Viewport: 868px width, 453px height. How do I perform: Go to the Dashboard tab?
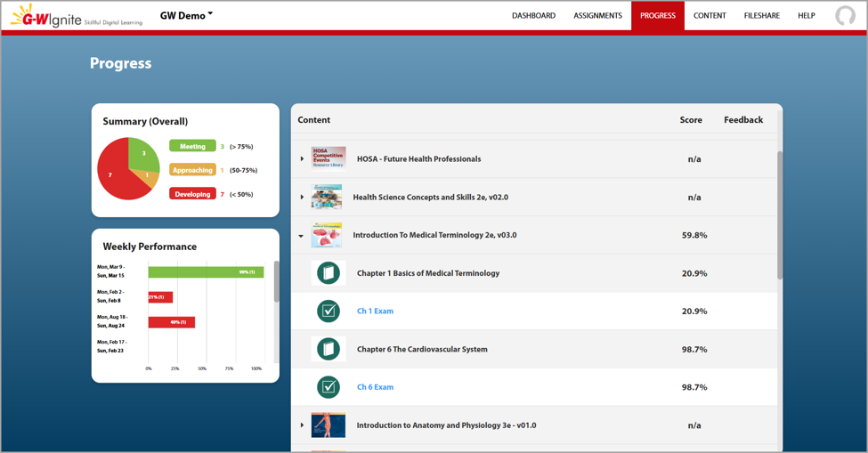533,15
